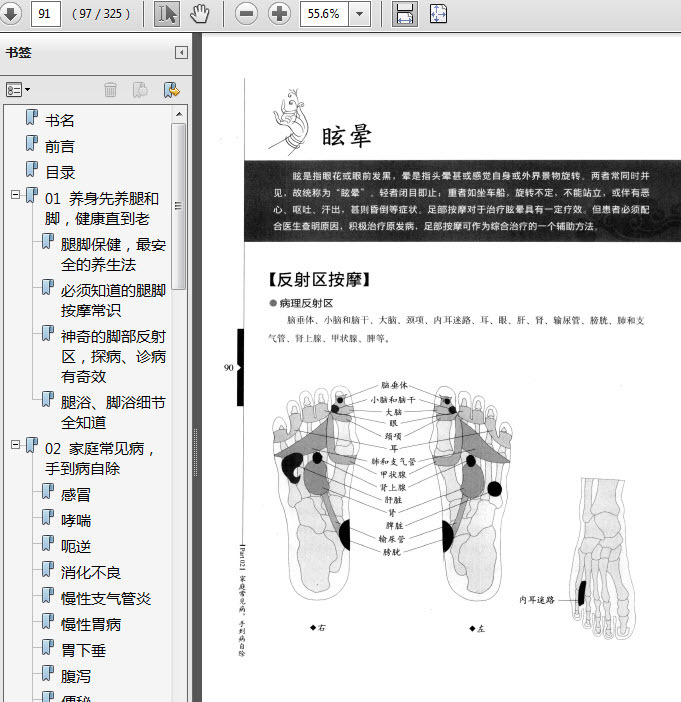Click bookmark icon beside 慢性支气管炎
Viewport: 681px width, 702px height.
pyautogui.click(x=48, y=595)
